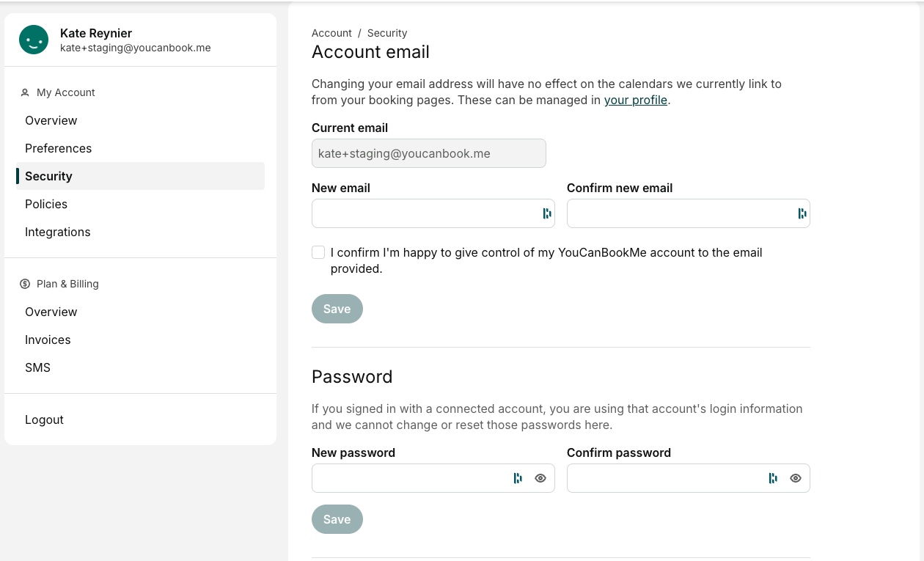Image resolution: width=924 pixels, height=561 pixels.
Task: Check the account control confirmation checkbox
Action: [318, 252]
